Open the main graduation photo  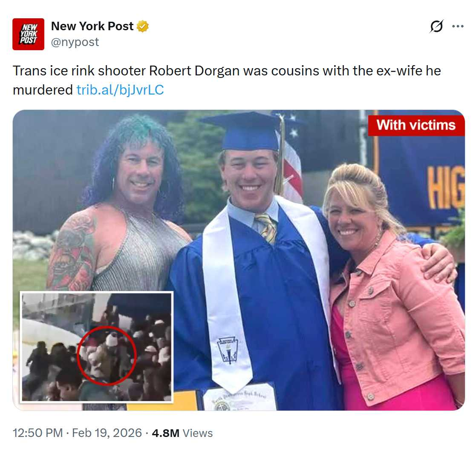click(x=239, y=260)
